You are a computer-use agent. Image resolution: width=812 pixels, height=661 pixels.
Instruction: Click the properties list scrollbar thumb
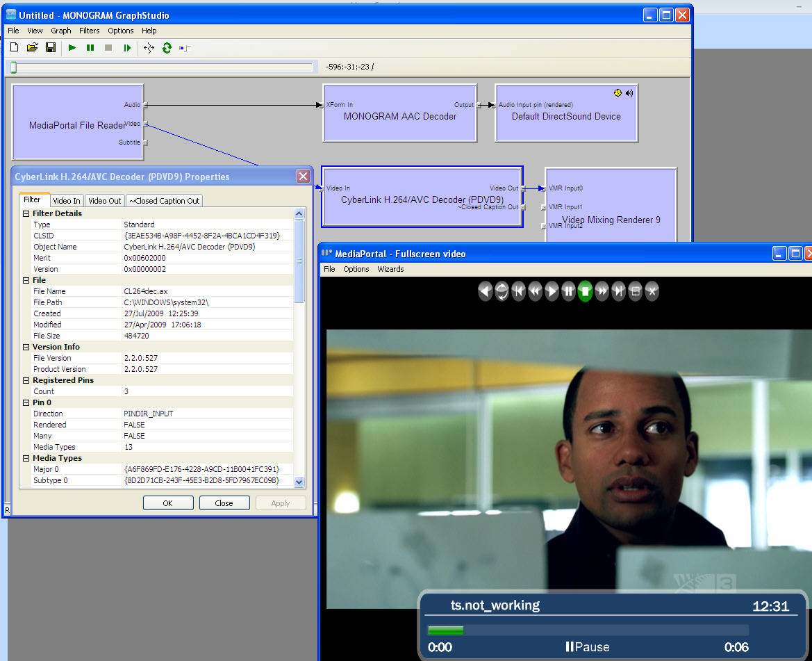coord(299,261)
